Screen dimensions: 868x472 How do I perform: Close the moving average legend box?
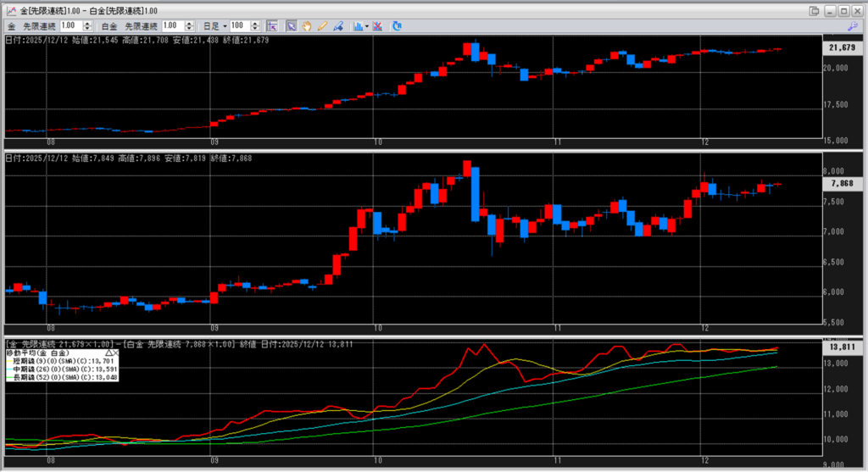click(116, 353)
